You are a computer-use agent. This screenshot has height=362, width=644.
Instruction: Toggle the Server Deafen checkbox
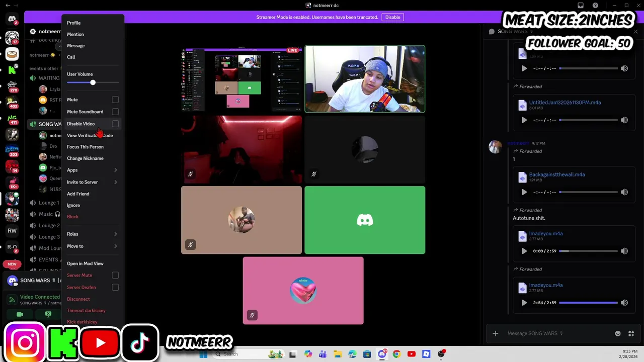click(x=115, y=287)
